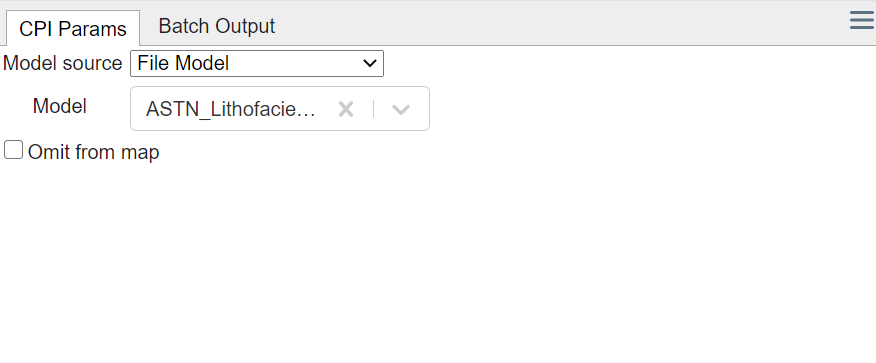Expand the Model chevron arrow
The height and width of the screenshot is (363, 876).
[x=401, y=109]
